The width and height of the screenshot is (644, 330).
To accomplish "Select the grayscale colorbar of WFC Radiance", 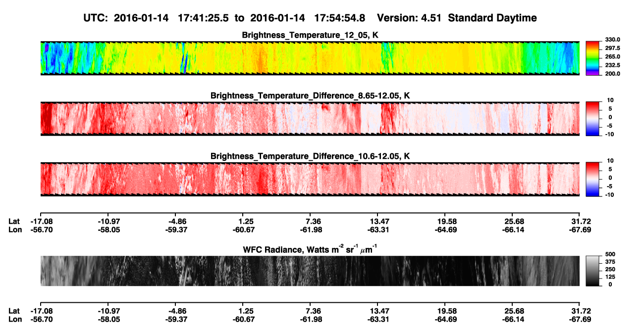I will 592,271.
